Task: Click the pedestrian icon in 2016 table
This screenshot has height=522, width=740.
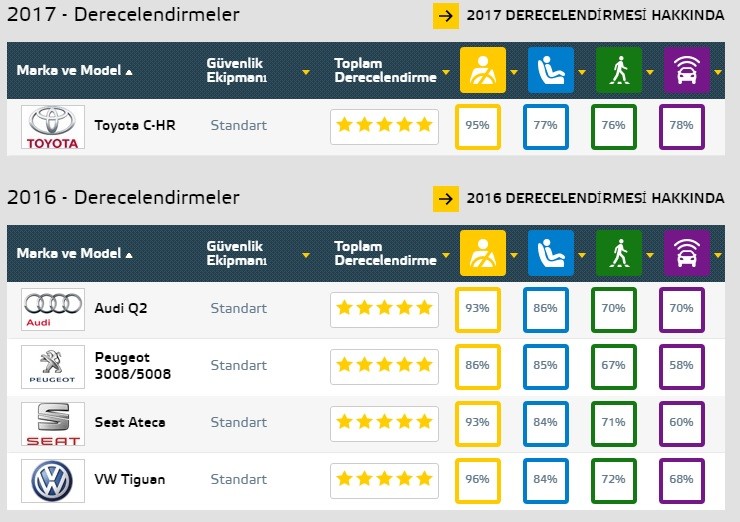Action: pos(619,253)
